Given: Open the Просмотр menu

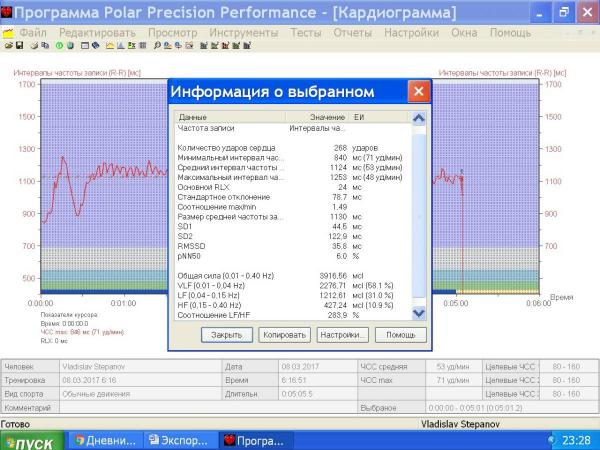Looking at the screenshot, I should pyautogui.click(x=173, y=33).
